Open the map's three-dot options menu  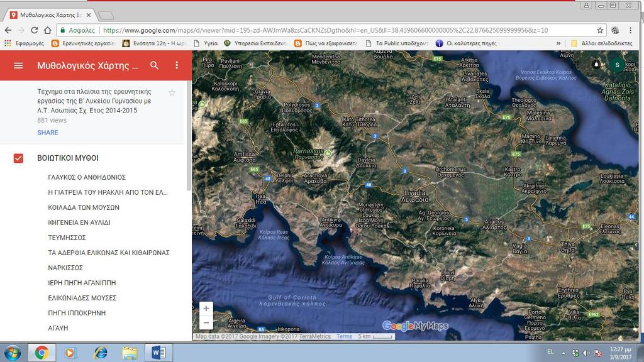click(177, 65)
